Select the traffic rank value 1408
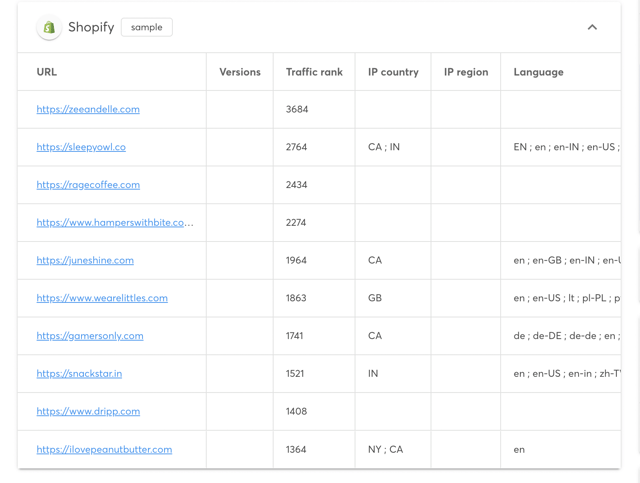Viewport: 640px width, 483px height. tap(296, 412)
